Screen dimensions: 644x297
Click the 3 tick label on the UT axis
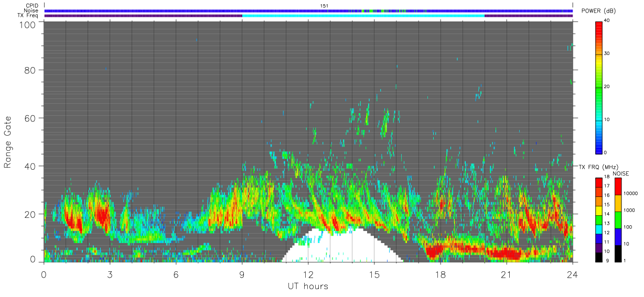110,274
